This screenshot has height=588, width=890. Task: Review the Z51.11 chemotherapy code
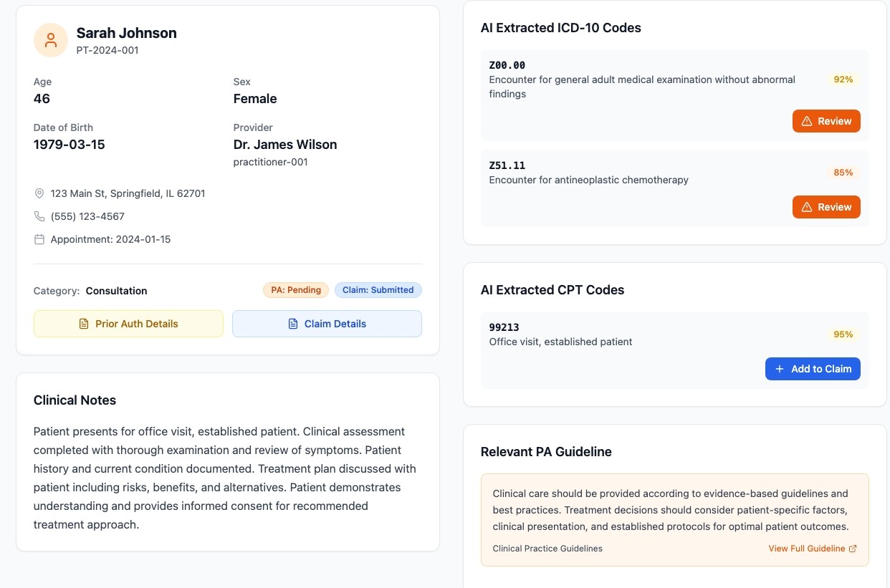(x=826, y=207)
